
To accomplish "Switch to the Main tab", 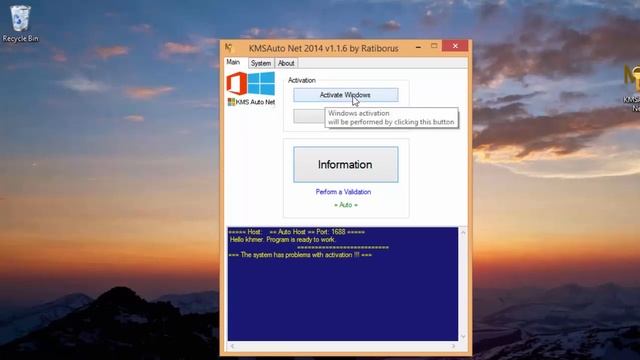I will tap(233, 62).
